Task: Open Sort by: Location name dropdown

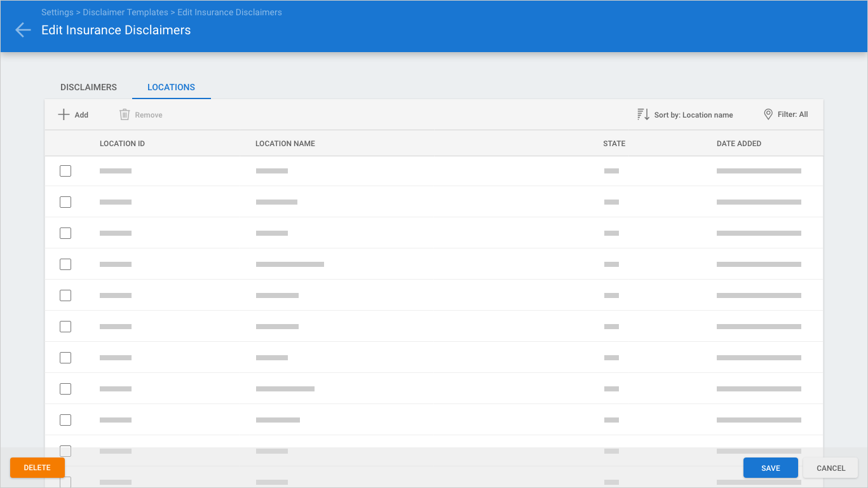Action: pos(693,115)
